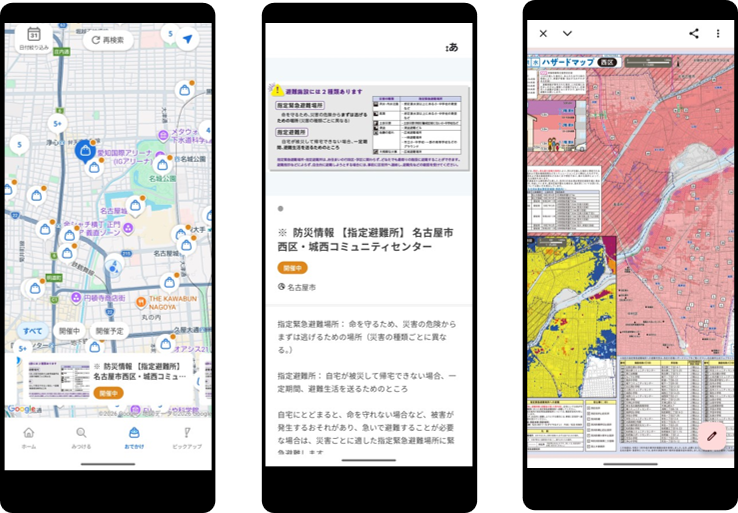Viewport: 738px width, 513px height.
Task: Tap the 西区 label on hazard map
Action: tap(607, 62)
